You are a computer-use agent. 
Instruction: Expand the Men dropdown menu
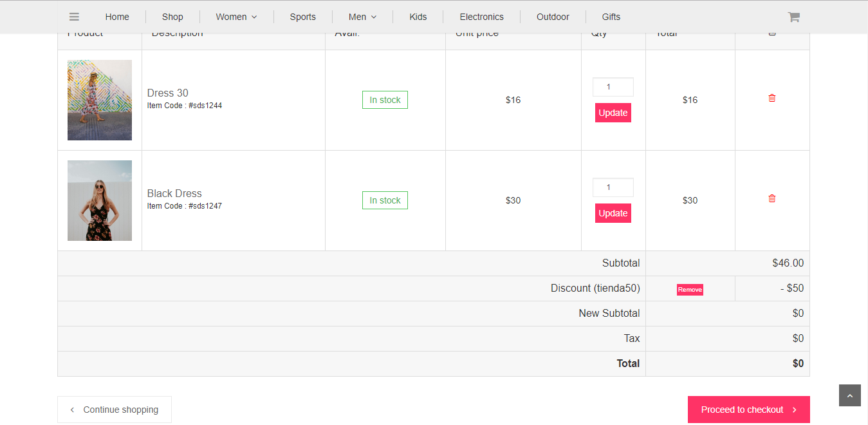click(362, 17)
